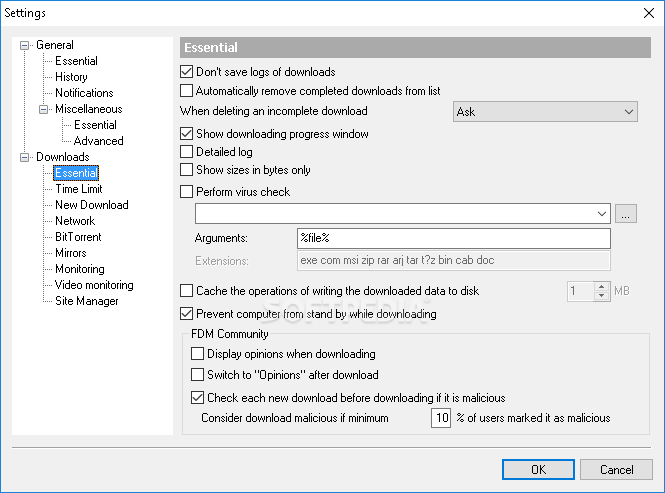The height and width of the screenshot is (493, 665).
Task: Uncheck Prevent computer from stand by
Action: coord(186,314)
